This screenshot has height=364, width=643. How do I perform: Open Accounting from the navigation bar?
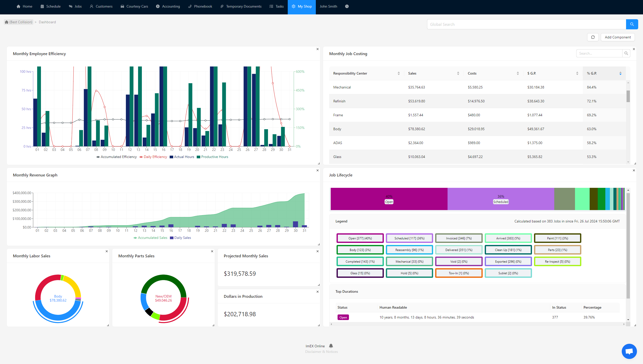[168, 6]
